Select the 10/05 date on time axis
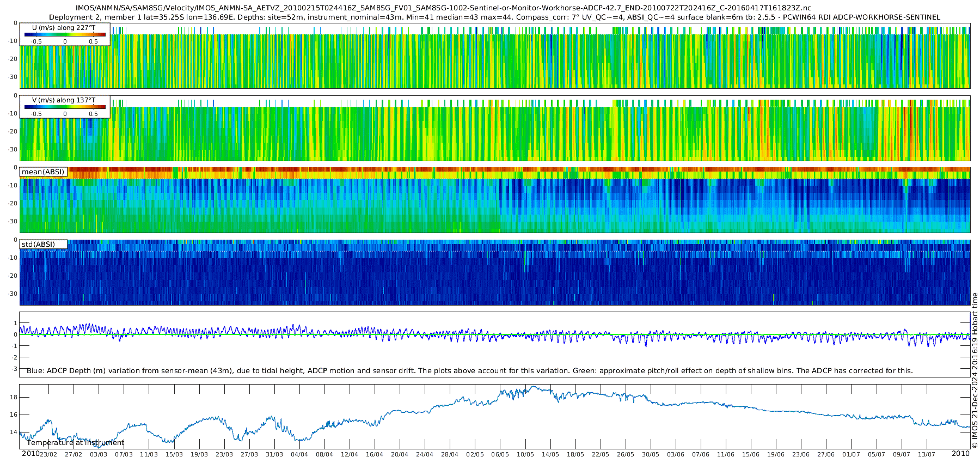Image resolution: width=980 pixels, height=463 pixels. pos(525,455)
